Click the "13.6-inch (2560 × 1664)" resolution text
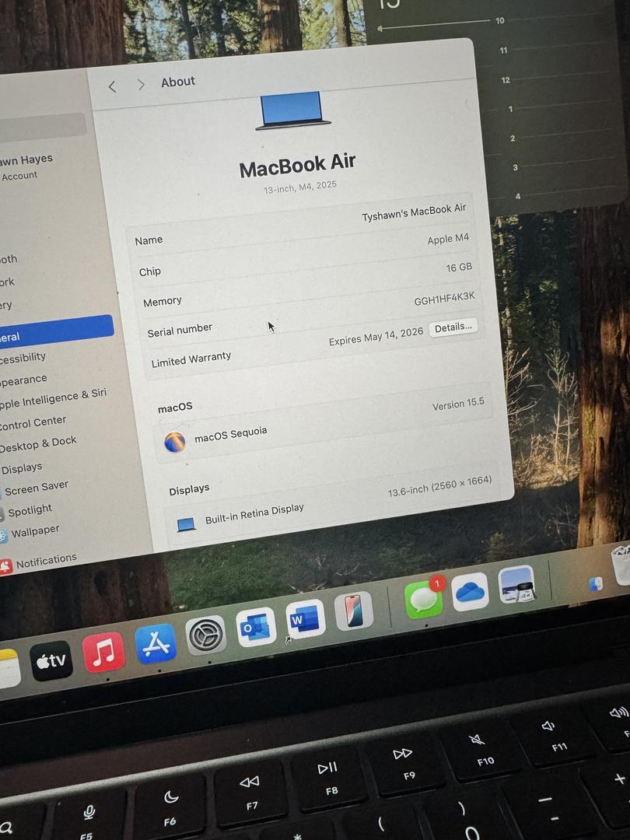Image resolution: width=630 pixels, height=840 pixels. coord(439,486)
